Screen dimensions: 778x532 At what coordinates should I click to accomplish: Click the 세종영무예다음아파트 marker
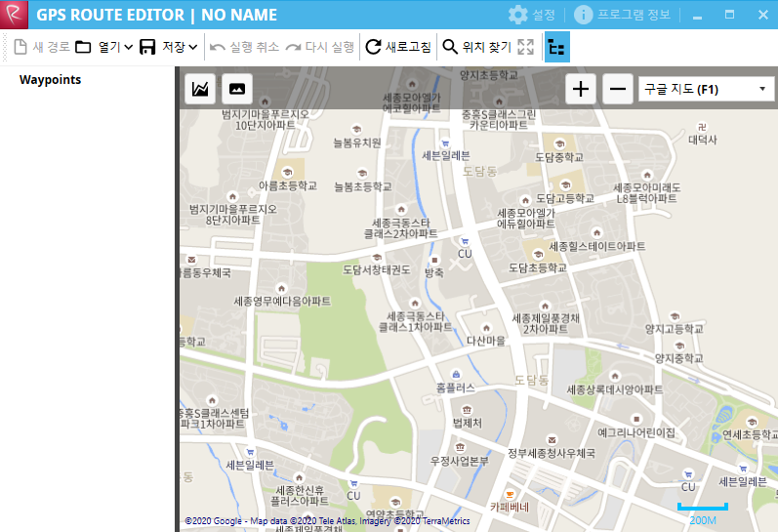tap(281, 288)
